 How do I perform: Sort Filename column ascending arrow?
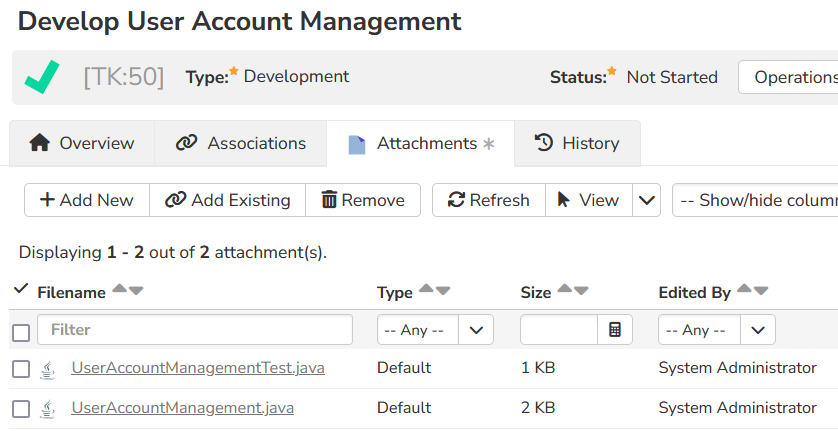[120, 290]
